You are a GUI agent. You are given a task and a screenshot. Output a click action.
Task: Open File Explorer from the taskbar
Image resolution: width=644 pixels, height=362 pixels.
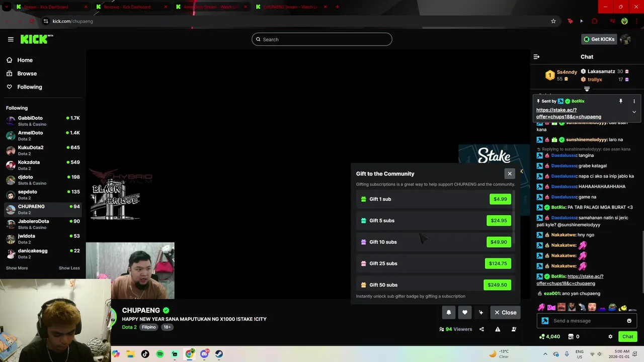click(x=130, y=354)
